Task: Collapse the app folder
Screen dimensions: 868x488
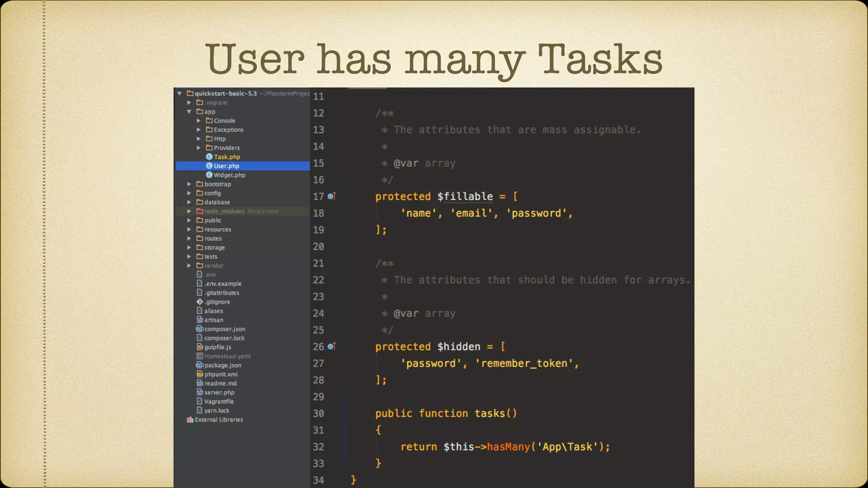Action: [189, 111]
